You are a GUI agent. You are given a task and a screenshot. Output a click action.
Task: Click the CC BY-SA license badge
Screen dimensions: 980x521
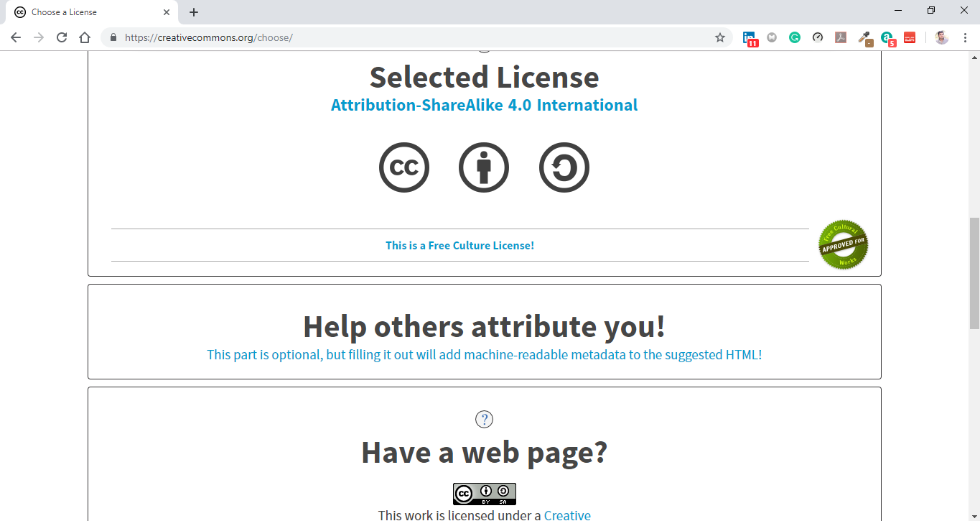[x=485, y=494]
